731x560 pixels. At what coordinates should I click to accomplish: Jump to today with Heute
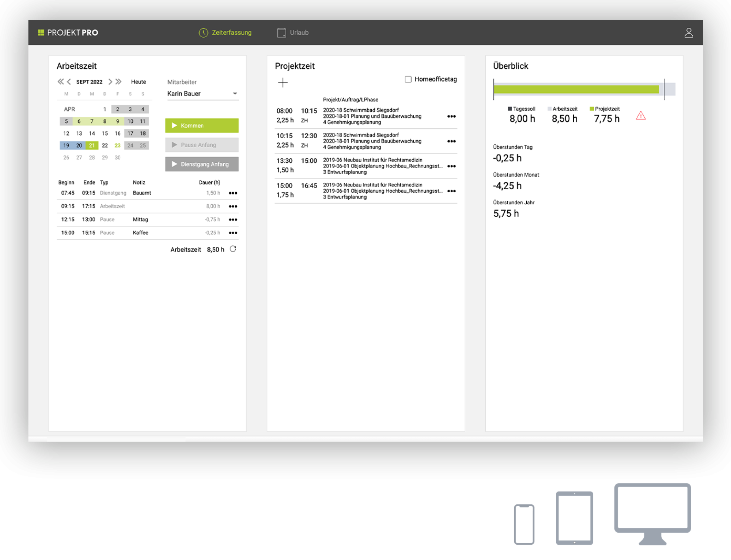coord(139,82)
